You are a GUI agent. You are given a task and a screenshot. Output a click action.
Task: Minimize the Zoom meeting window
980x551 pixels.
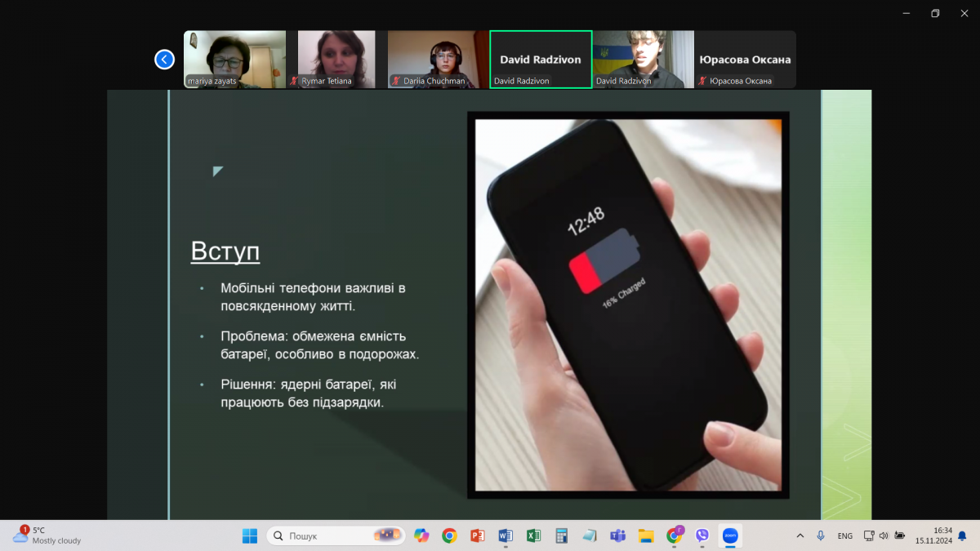pos(906,12)
